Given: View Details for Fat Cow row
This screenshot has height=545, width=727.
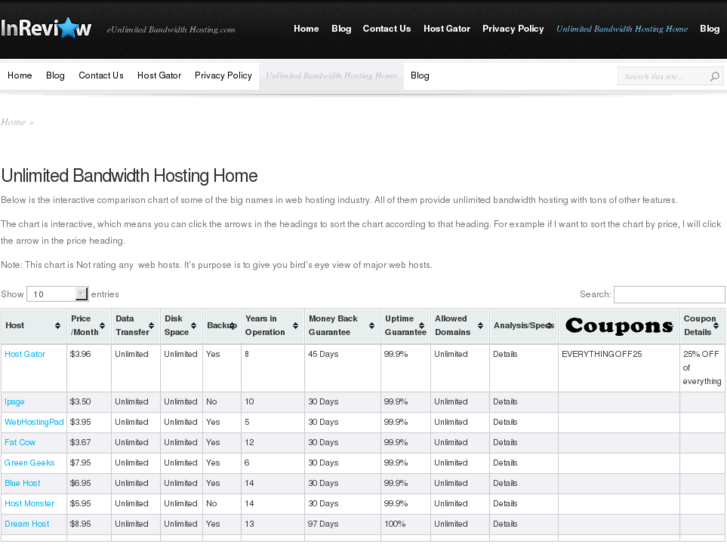Looking at the screenshot, I should click(x=505, y=442).
